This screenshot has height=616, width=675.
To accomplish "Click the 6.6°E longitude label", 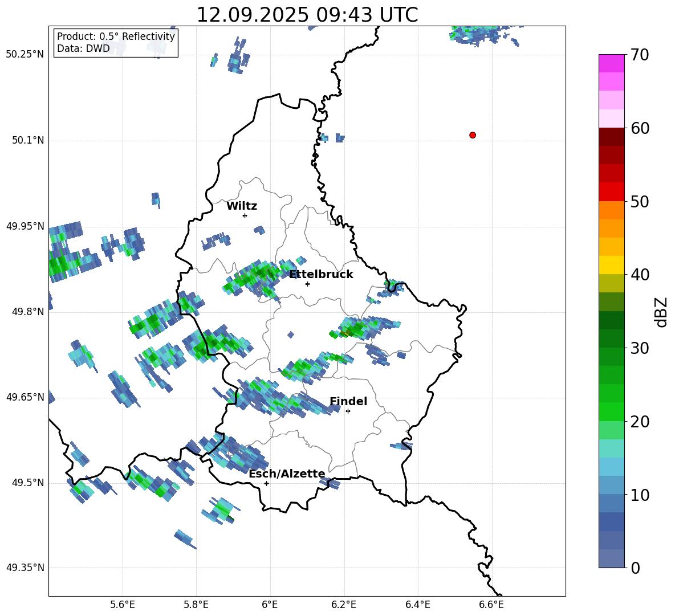I will [491, 605].
